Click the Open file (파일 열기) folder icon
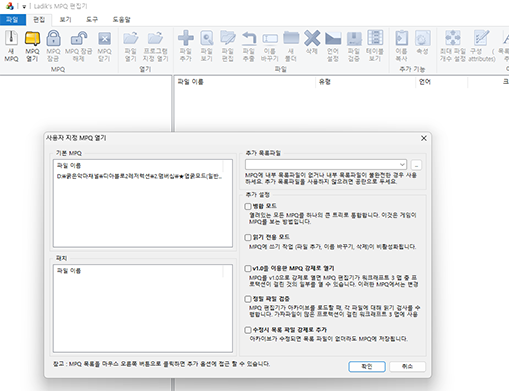The image size is (509, 391). tap(131, 38)
